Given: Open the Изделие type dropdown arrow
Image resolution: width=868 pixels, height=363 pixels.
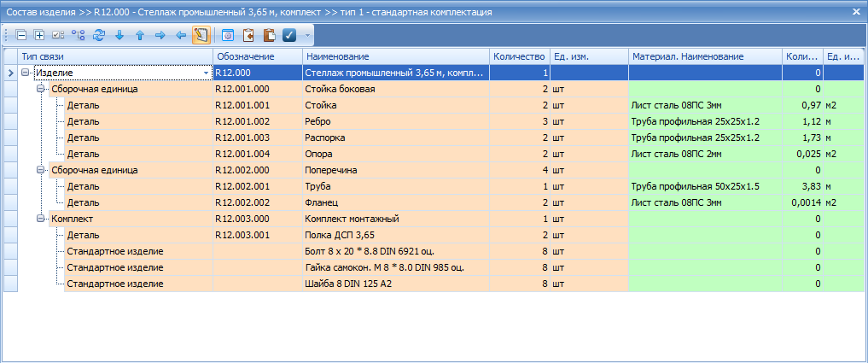Looking at the screenshot, I should click(x=207, y=73).
